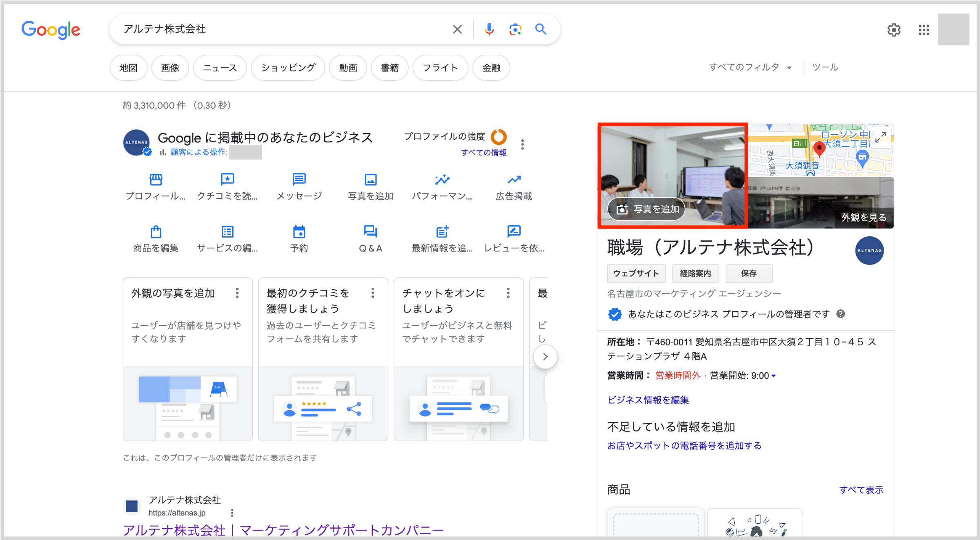Screen dimensions: 980x540
Task: Open the ビジネス情報を編集 link
Action: [648, 400]
